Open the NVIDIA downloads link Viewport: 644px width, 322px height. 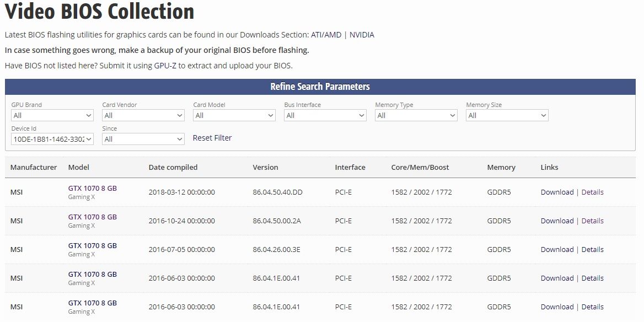click(362, 35)
